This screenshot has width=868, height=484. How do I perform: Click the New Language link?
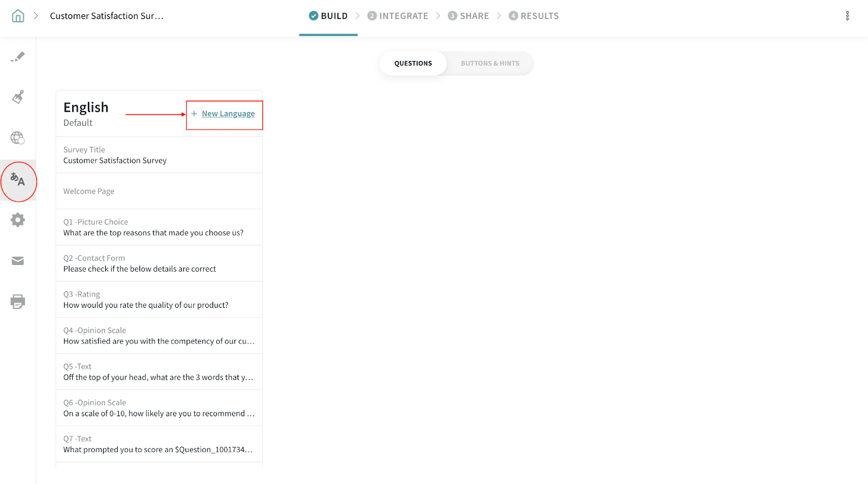coord(228,114)
